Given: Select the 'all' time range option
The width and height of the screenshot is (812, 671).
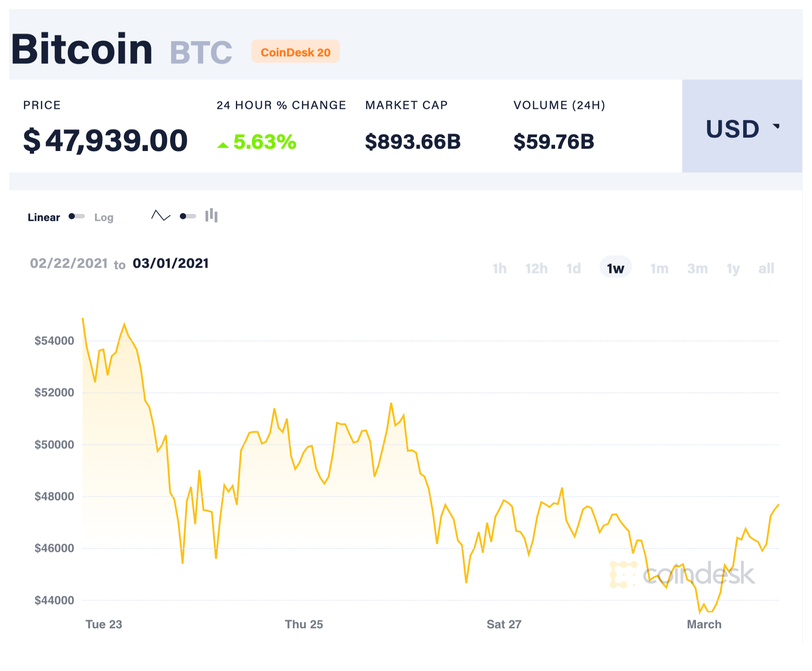Looking at the screenshot, I should pos(766,268).
